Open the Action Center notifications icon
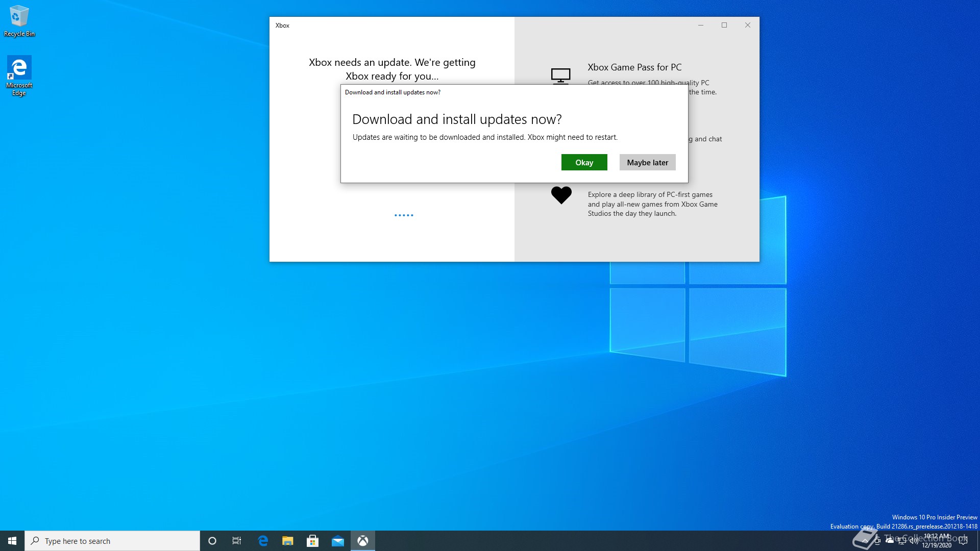 click(963, 541)
